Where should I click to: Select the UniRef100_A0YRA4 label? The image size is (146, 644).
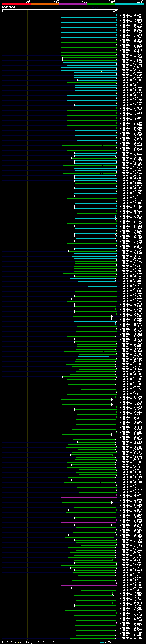[131, 352]
